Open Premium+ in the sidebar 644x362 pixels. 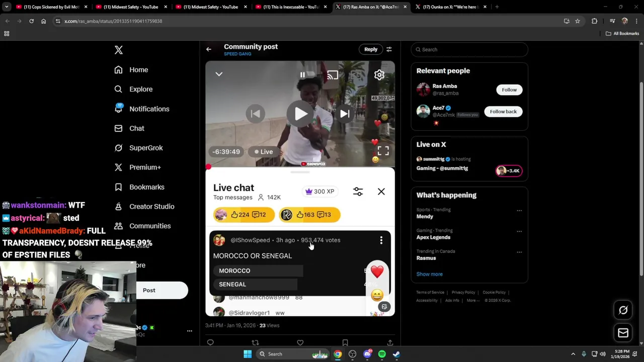pyautogui.click(x=137, y=167)
